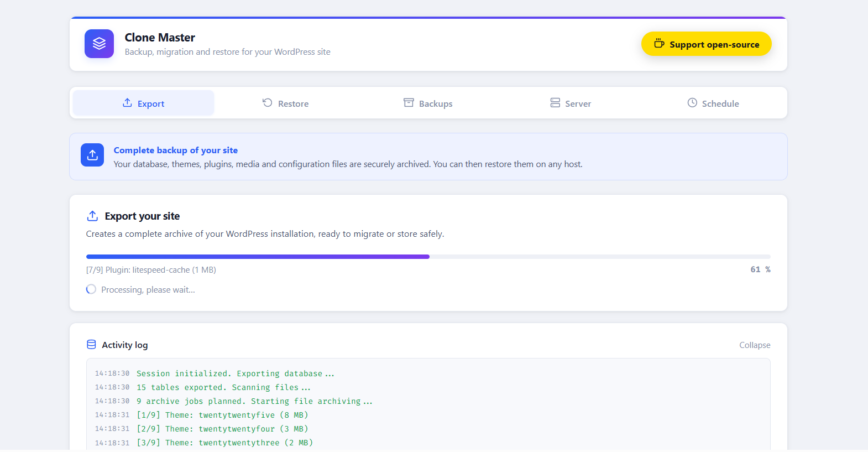Click 'Processing, please wait...' text
This screenshot has height=452, width=868.
click(x=148, y=290)
